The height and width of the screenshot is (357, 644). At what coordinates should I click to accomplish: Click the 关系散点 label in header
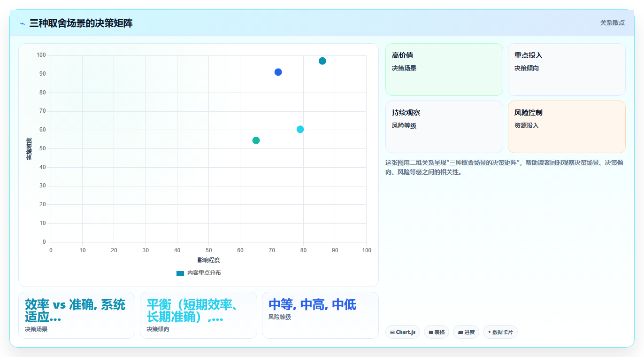coord(612,23)
